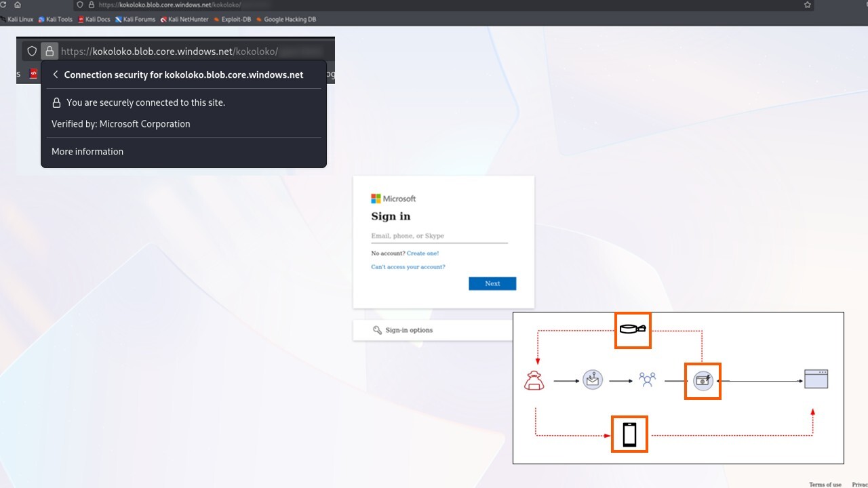Click the shield icon in enlarged address bar

pos(31,51)
